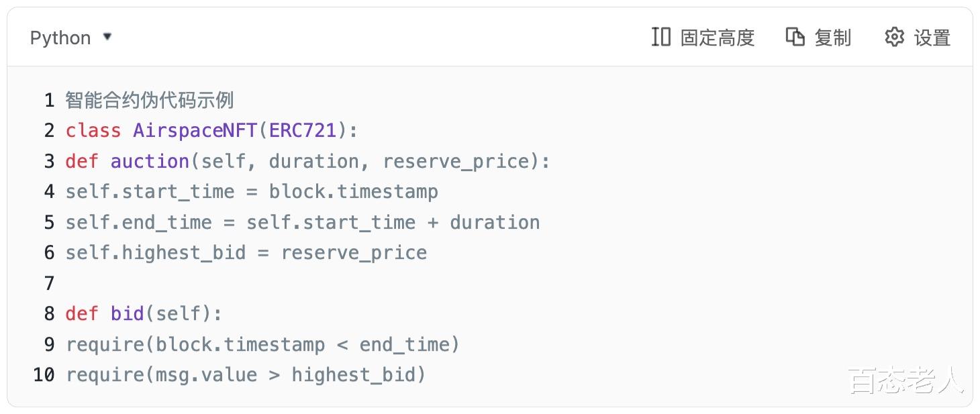Click the def bid(self) line
The image size is (980, 414).
click(143, 313)
